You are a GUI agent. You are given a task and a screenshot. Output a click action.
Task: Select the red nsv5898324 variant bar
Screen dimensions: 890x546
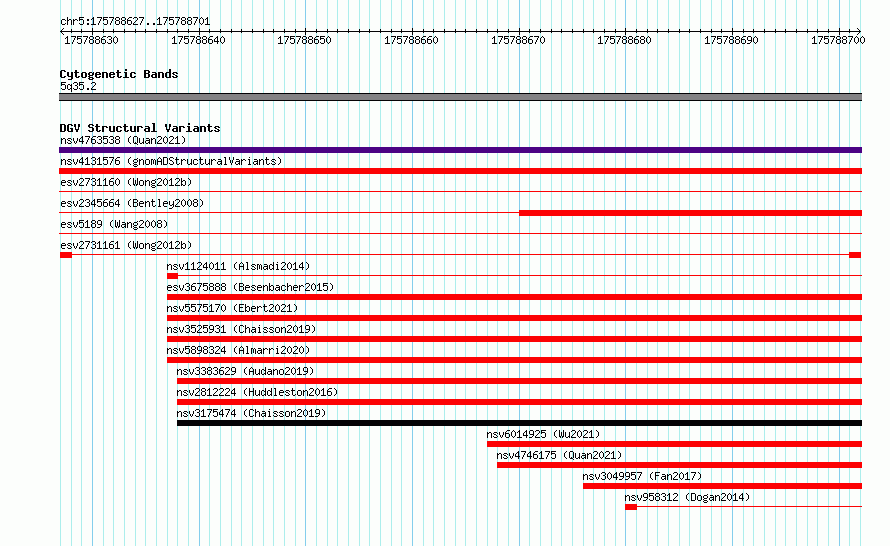pyautogui.click(x=514, y=360)
